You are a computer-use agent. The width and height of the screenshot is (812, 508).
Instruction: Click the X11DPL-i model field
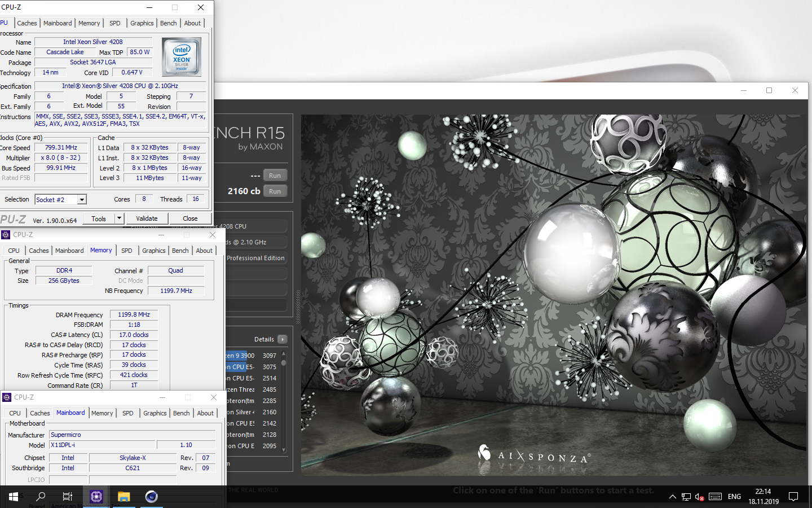click(x=102, y=445)
